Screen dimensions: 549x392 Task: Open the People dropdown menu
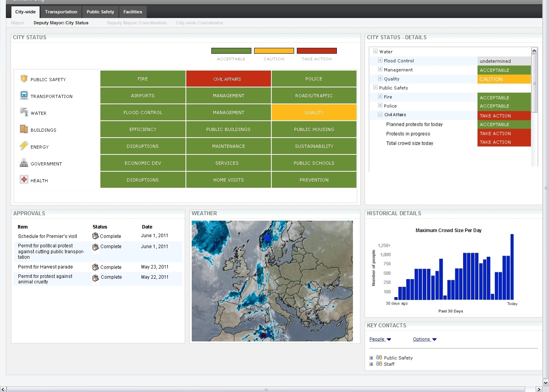click(x=380, y=339)
